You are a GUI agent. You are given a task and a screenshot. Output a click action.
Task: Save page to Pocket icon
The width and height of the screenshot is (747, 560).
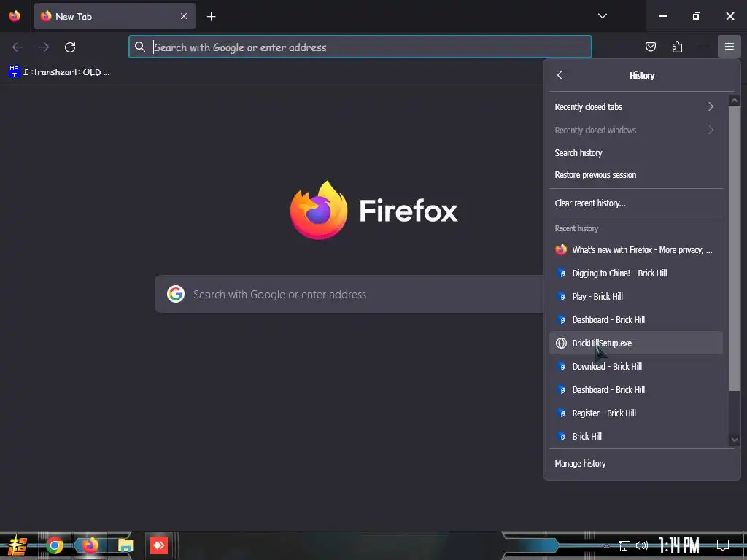click(x=650, y=47)
